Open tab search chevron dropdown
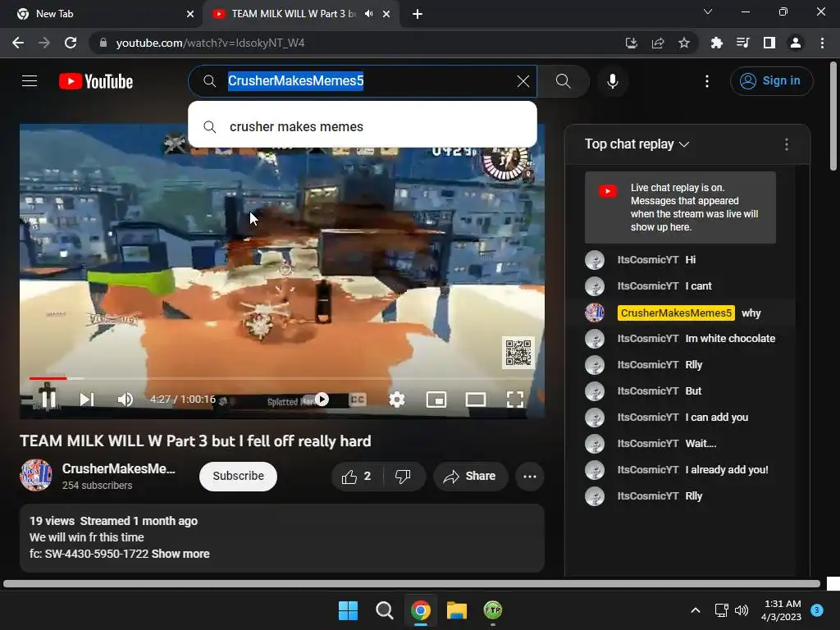 [708, 11]
